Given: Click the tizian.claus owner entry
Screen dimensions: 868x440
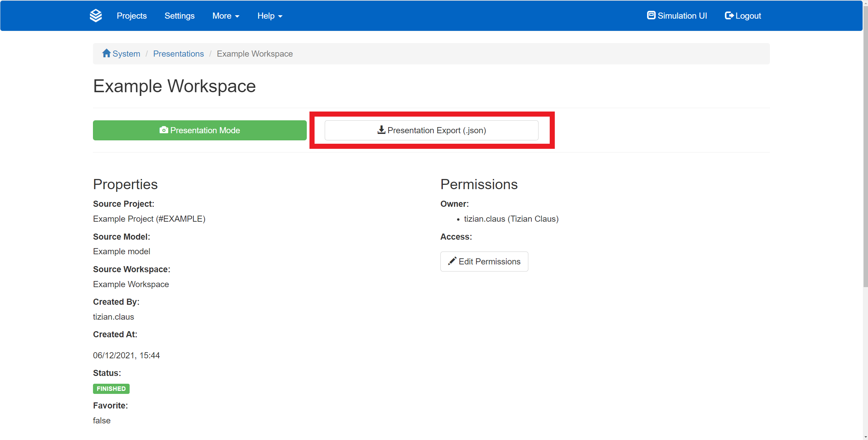Looking at the screenshot, I should click(511, 219).
